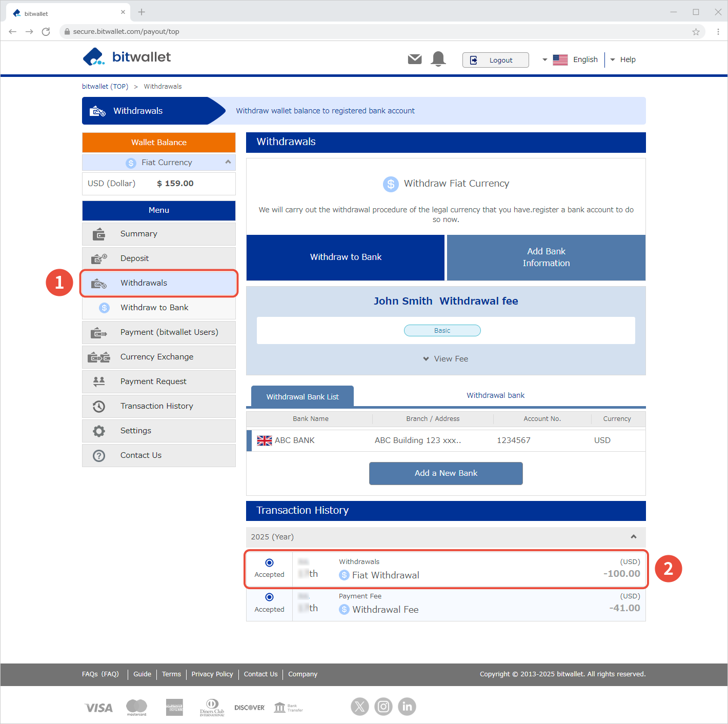Click the notification bell icon
Screen dimensions: 728x724
point(438,59)
